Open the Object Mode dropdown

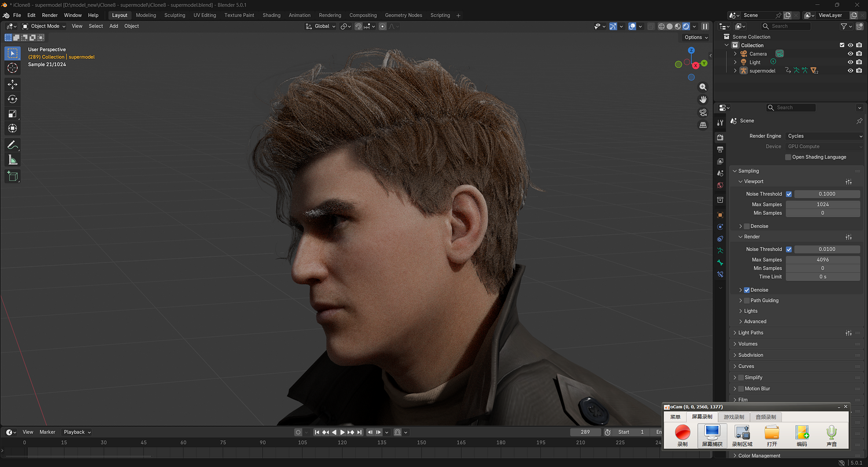(44, 26)
